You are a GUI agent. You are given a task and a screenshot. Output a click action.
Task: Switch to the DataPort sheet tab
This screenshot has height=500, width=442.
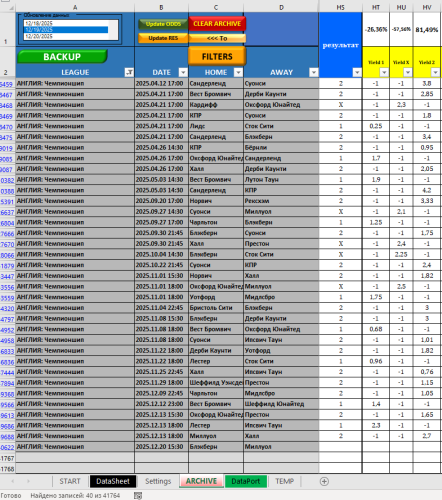coord(246,481)
